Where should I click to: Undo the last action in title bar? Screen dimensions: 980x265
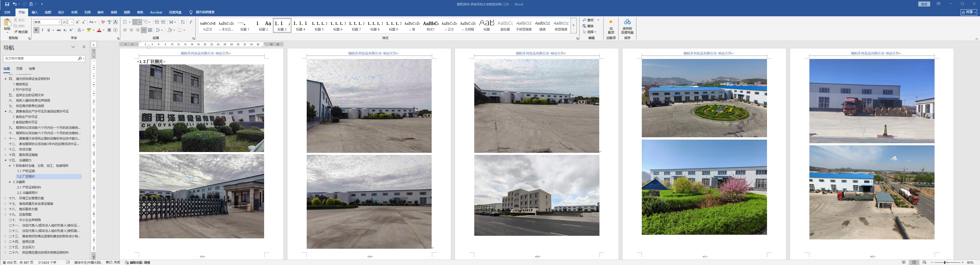click(14, 4)
